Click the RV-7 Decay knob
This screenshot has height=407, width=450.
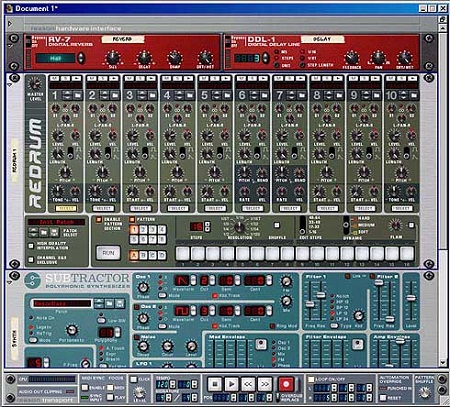[x=144, y=58]
